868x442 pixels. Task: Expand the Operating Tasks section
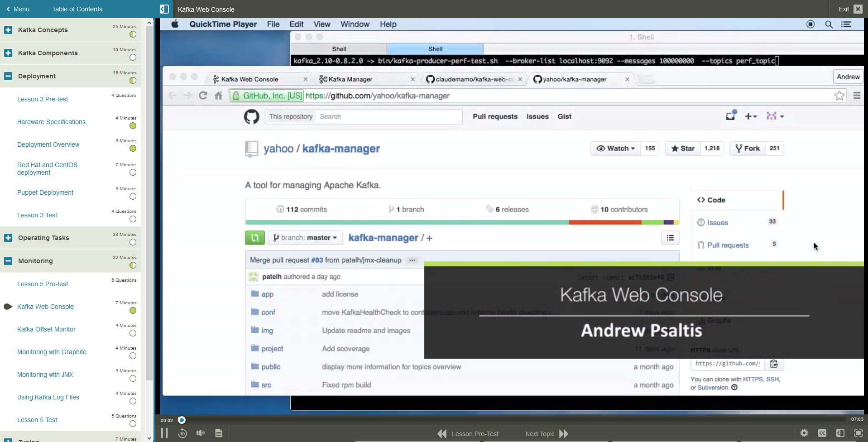coord(8,238)
